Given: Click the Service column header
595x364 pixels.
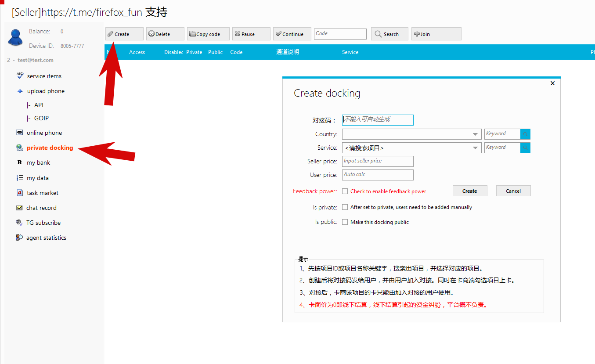Looking at the screenshot, I should (x=350, y=52).
